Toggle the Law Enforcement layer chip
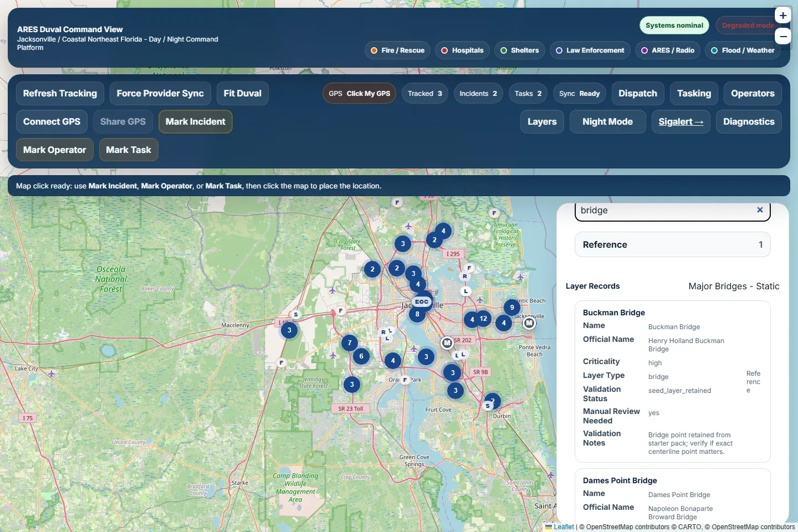Image resolution: width=798 pixels, height=532 pixels. (x=590, y=50)
